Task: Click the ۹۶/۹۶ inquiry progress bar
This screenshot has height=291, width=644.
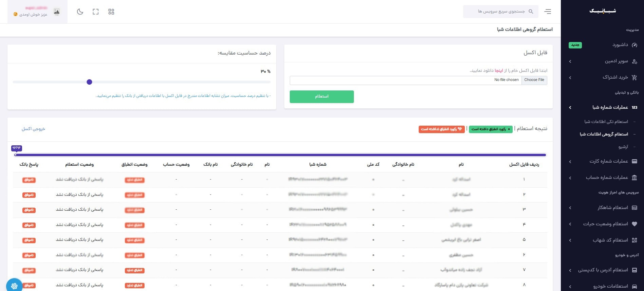Action: [280, 155]
